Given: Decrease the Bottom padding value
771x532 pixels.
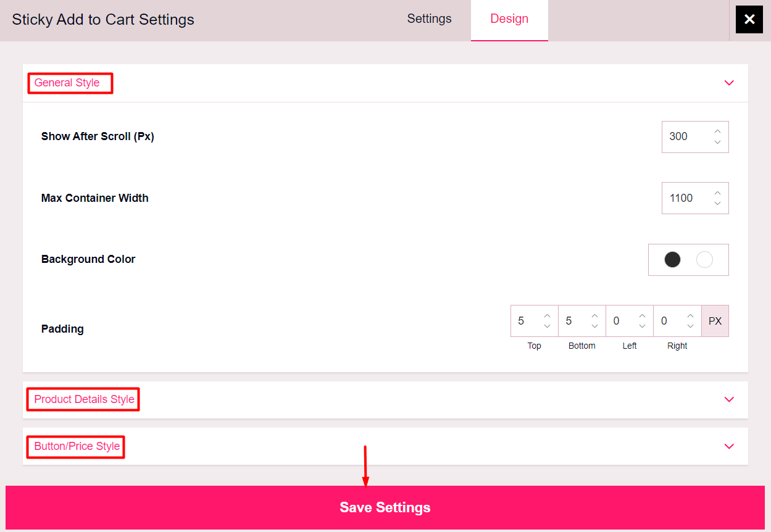Looking at the screenshot, I should (x=594, y=326).
